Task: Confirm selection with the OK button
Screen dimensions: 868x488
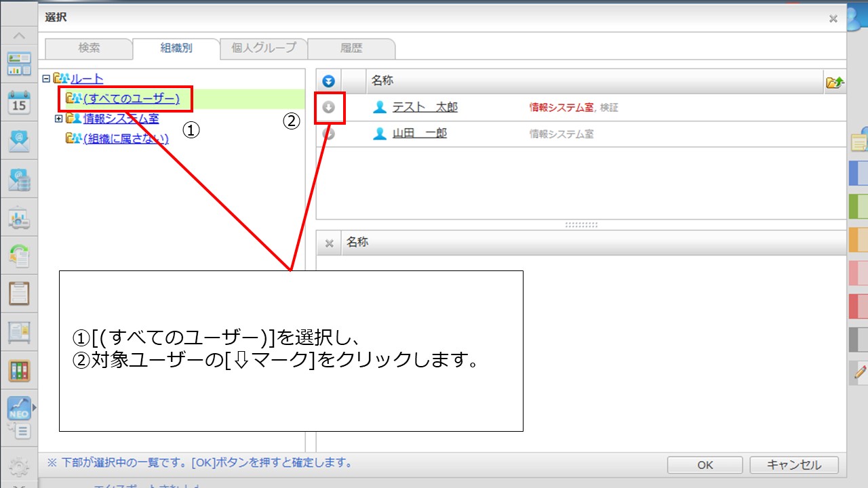Action: coord(705,465)
